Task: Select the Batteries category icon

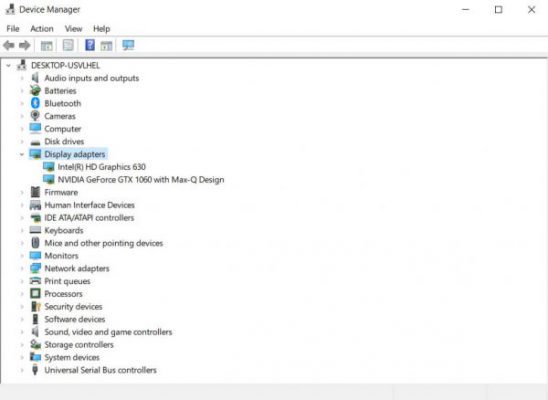Action: (x=35, y=90)
